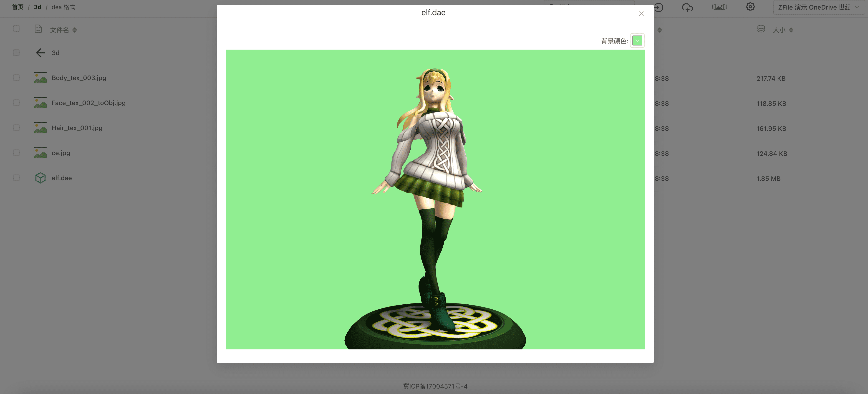Check the checkbox next to ce.jpg

[x=16, y=153]
